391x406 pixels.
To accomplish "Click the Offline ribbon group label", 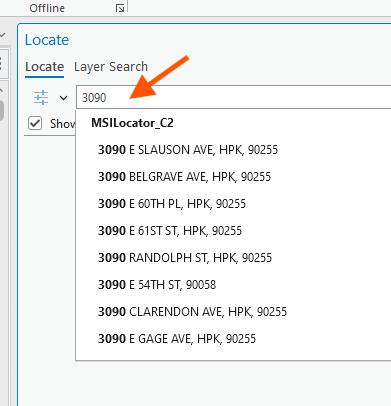I will pos(47,8).
